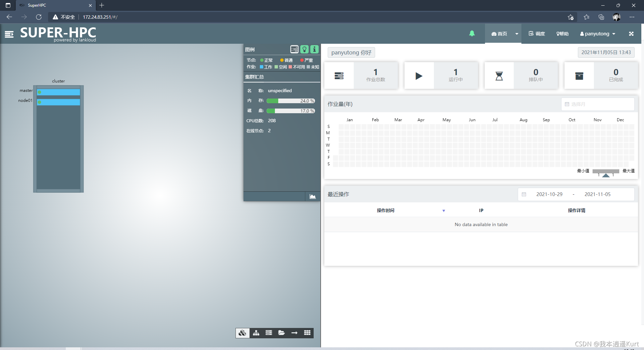Viewport: 644px width, 350px height.
Task: Click calendar icon in recent operations range
Action: pos(524,194)
